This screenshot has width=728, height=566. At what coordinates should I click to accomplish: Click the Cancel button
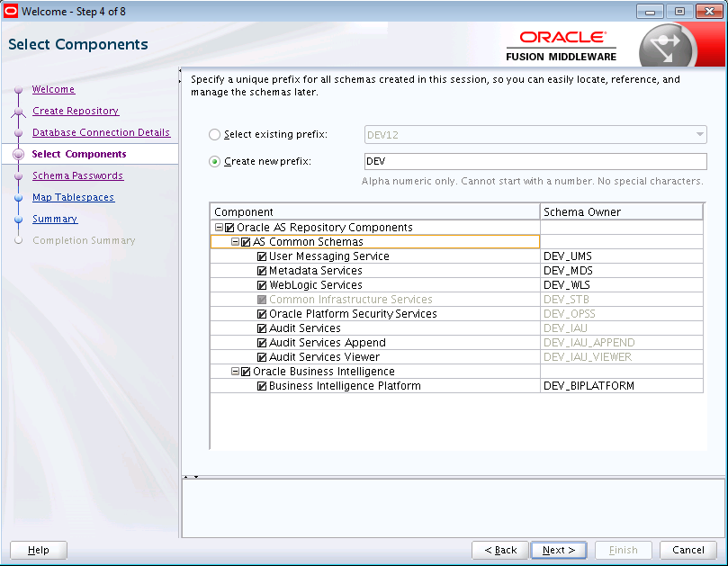click(x=688, y=550)
